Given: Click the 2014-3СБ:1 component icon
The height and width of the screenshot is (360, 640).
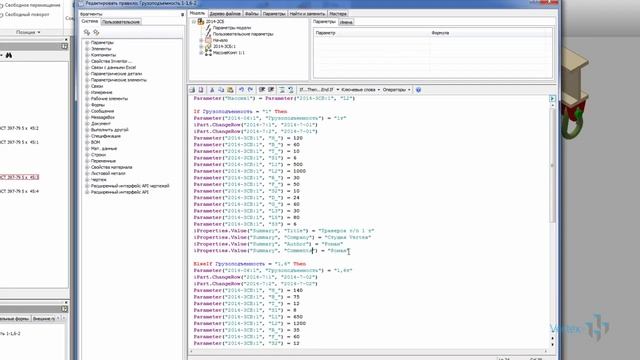Looking at the screenshot, I should pos(208,47).
